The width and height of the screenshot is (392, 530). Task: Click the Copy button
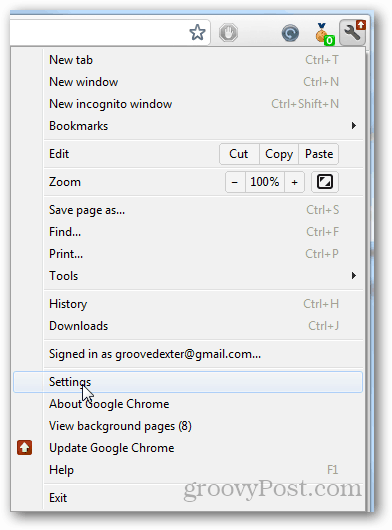[x=279, y=154]
